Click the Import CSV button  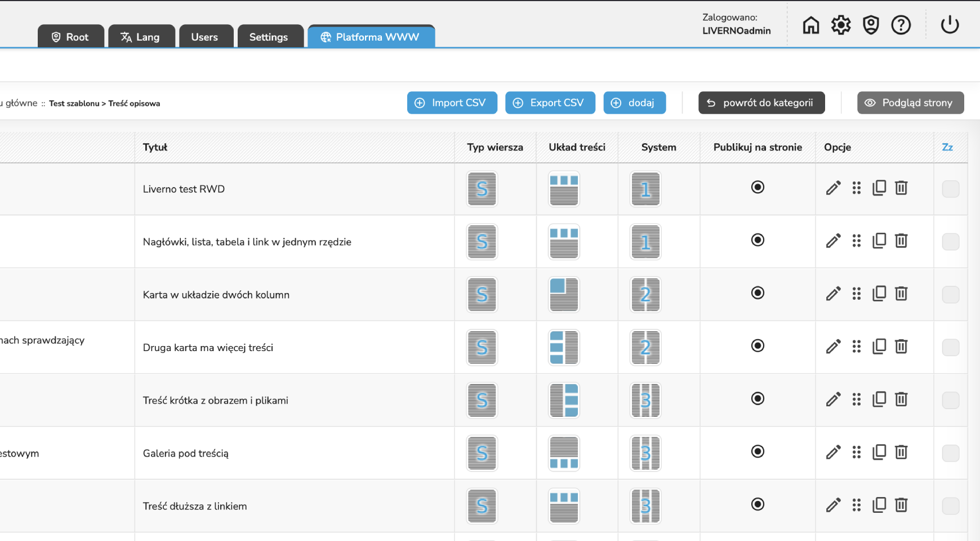(452, 103)
